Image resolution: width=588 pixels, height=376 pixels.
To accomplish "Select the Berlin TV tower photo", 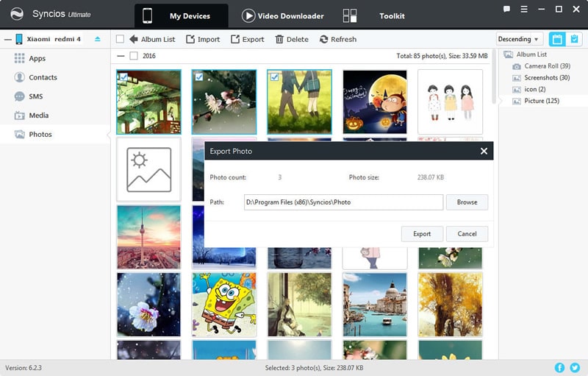I will pyautogui.click(x=149, y=237).
